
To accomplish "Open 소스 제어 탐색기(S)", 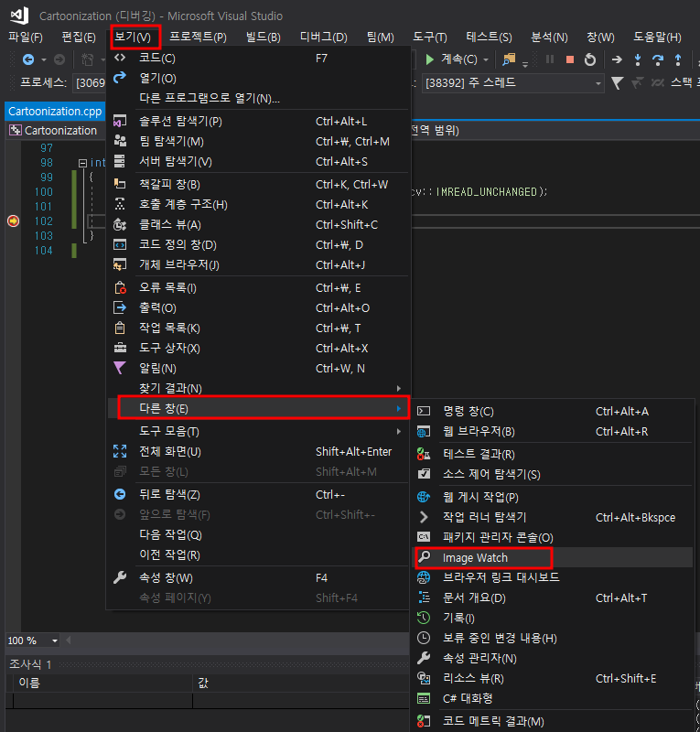I will pos(553,474).
